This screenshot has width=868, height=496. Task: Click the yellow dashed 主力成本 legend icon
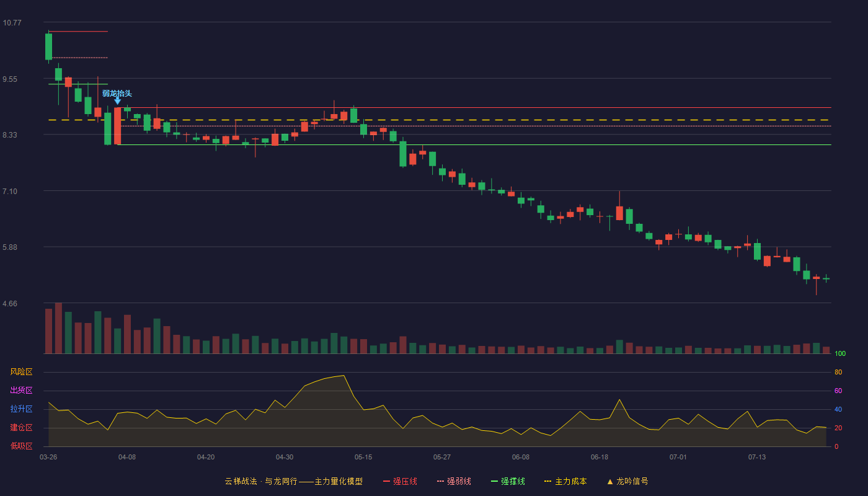click(547, 481)
